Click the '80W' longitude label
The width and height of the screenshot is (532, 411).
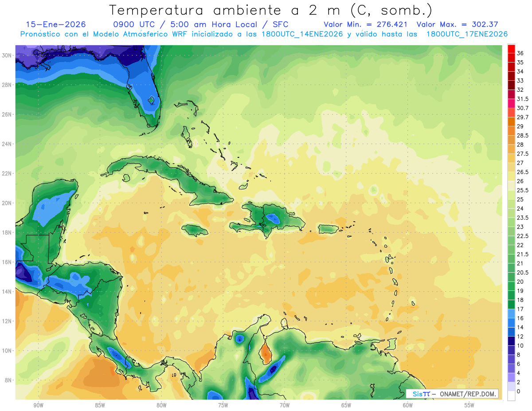161,405
